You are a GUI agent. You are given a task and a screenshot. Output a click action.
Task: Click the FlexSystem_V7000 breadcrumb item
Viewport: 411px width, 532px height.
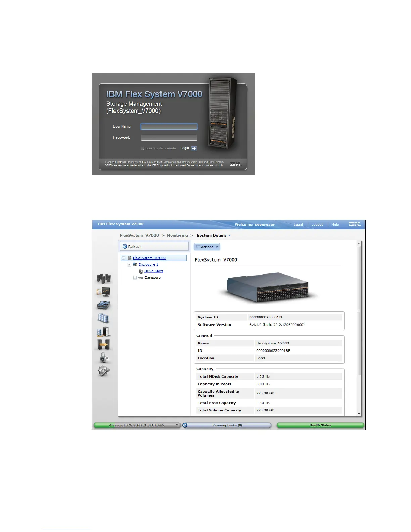point(139,235)
